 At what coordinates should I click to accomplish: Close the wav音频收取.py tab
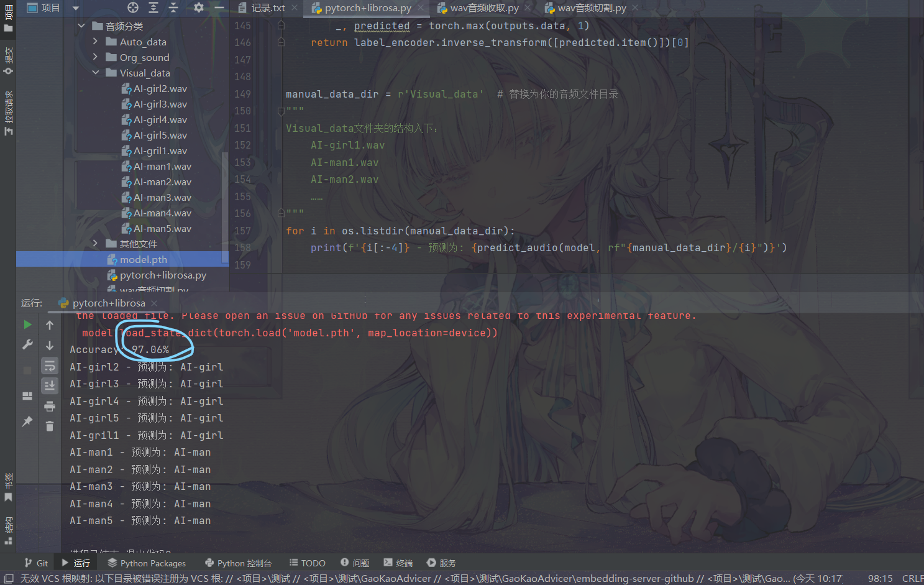pos(528,8)
